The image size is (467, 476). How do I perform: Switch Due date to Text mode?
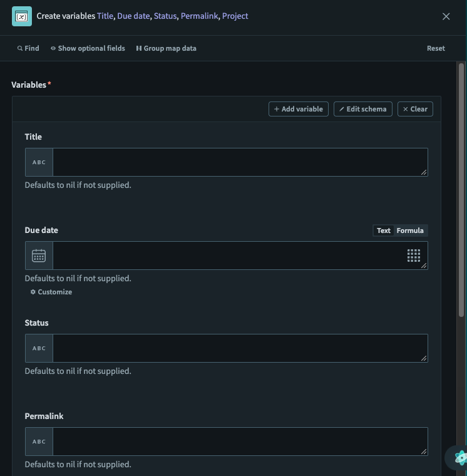point(383,230)
